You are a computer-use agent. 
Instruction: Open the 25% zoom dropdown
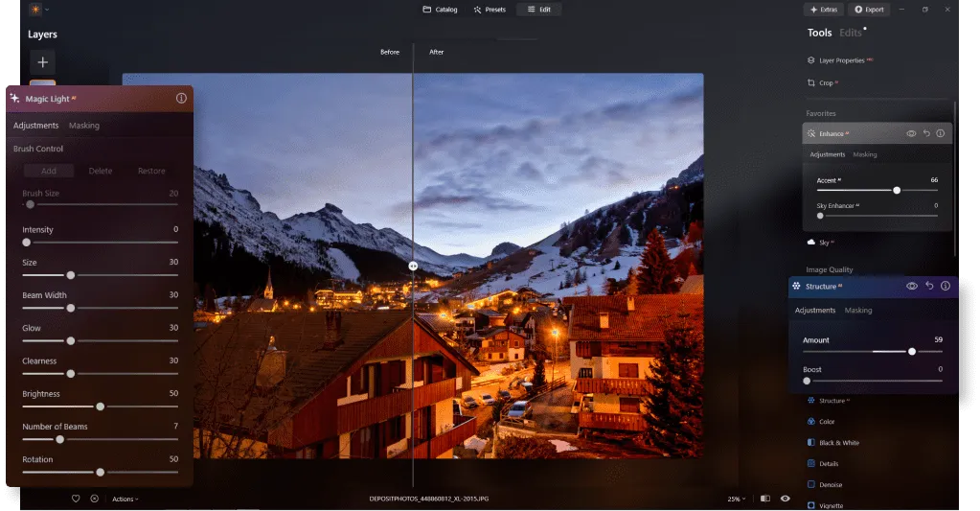pos(737,499)
